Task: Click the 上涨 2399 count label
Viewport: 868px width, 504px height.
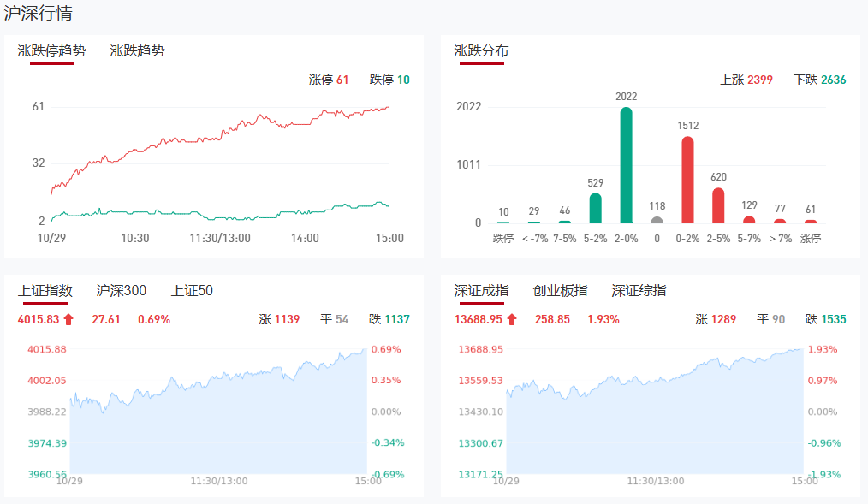Action: tap(746, 80)
